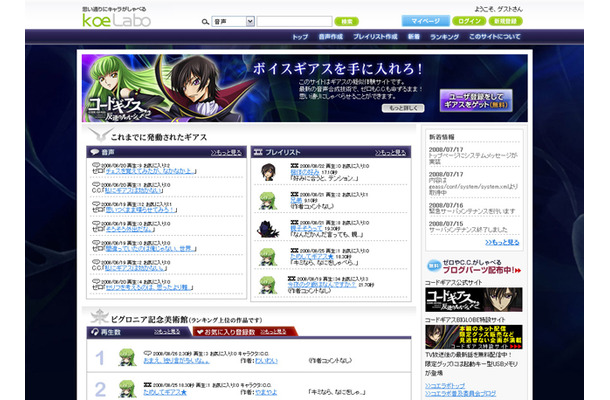Open 音声作成 in the navigation bar
This screenshot has width=610, height=400.
coord(331,37)
